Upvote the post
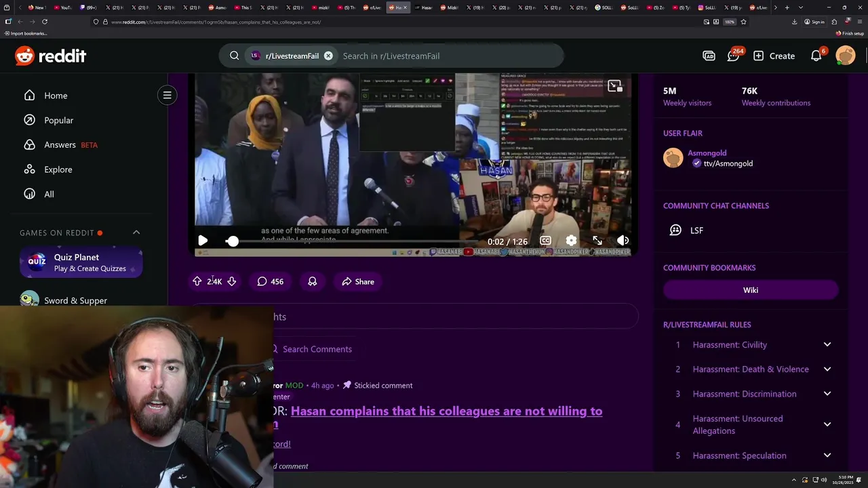This screenshot has height=488, width=868. pyautogui.click(x=197, y=281)
